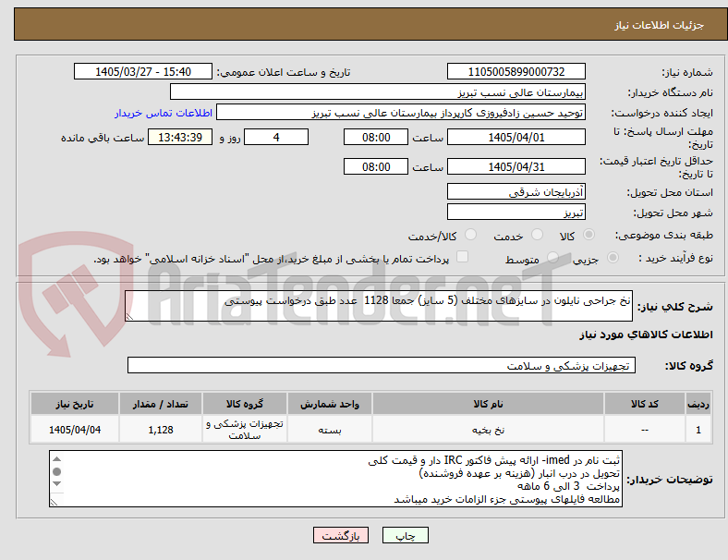Click the quantity cell 1,128

click(x=161, y=430)
